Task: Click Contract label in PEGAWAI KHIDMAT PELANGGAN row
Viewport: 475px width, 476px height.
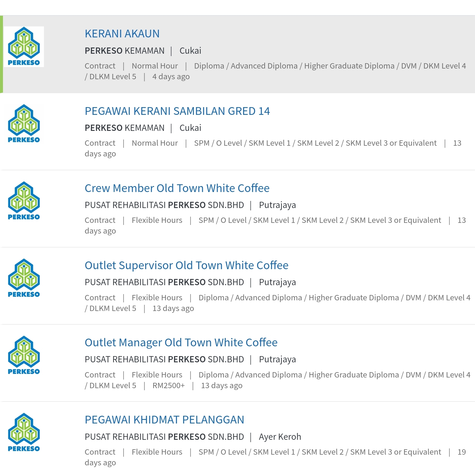Action: point(100,452)
